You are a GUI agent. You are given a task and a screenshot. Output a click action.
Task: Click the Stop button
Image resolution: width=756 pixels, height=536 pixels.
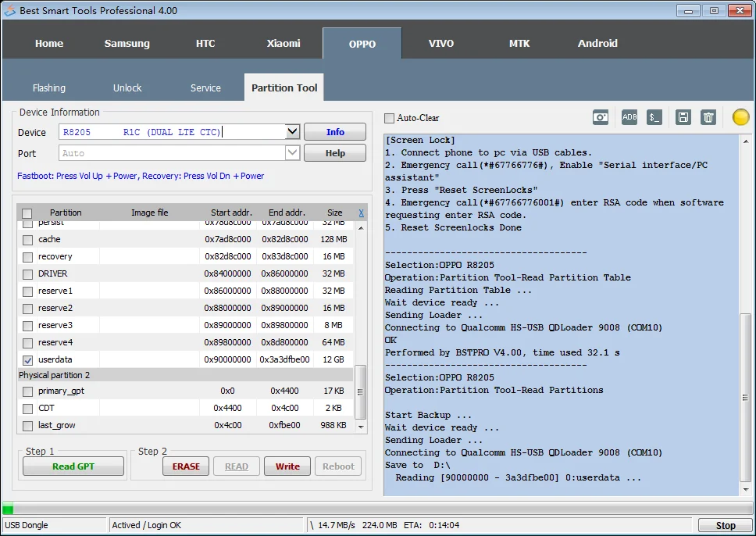tap(726, 526)
